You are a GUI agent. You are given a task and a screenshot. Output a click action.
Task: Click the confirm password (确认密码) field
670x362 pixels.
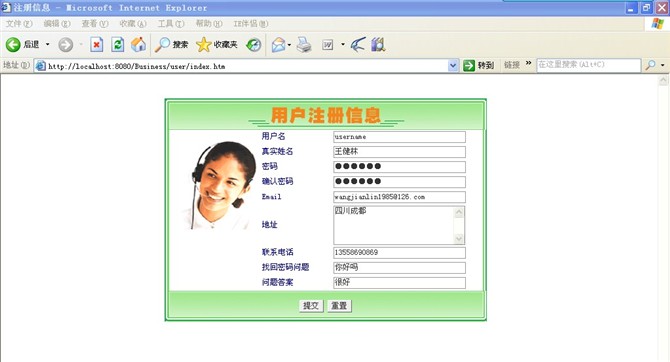[x=399, y=182]
